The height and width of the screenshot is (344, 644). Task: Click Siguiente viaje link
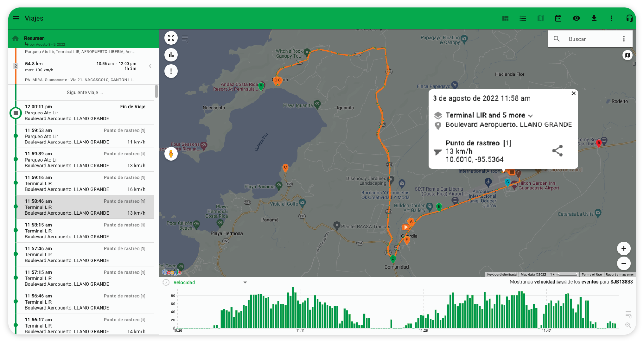(x=85, y=92)
